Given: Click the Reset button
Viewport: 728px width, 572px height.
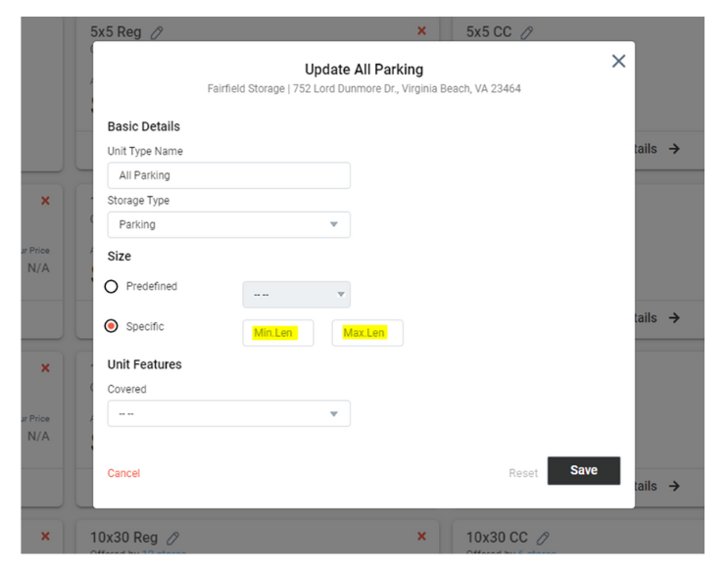Looking at the screenshot, I should [x=522, y=473].
